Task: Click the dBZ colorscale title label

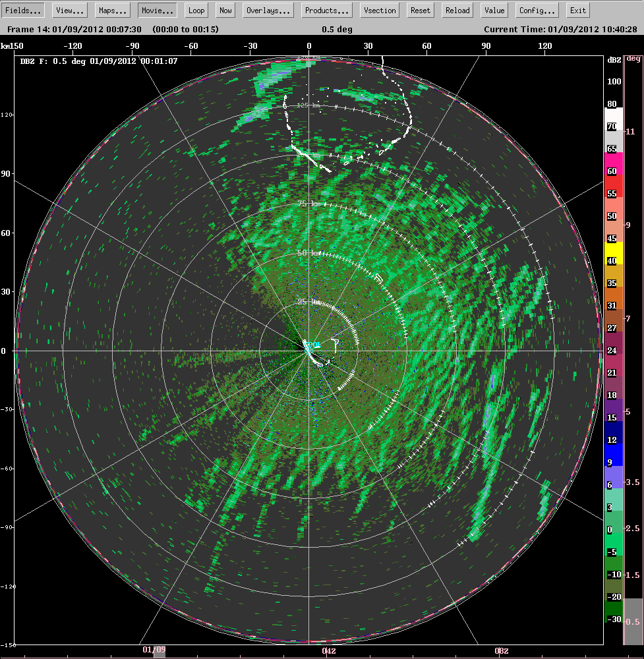Action: 613,59
